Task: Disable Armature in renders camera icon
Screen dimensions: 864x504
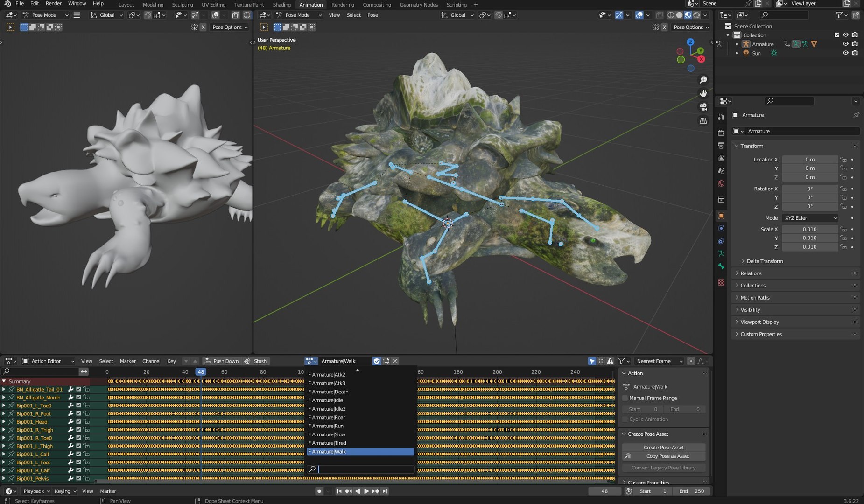Action: 855,44
